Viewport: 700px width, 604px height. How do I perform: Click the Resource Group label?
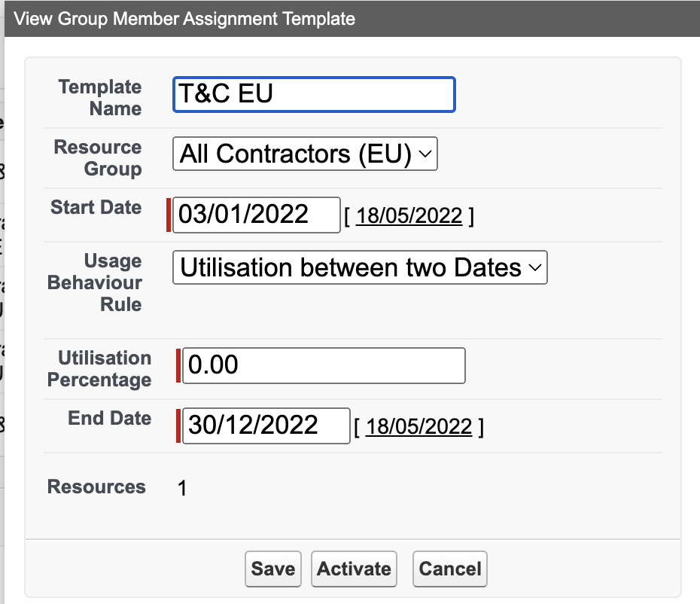[98, 157]
